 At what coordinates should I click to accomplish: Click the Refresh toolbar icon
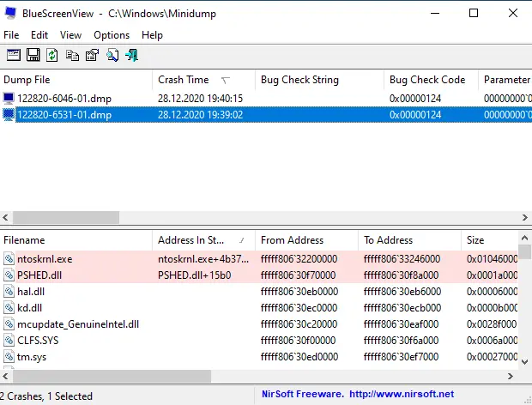point(51,55)
